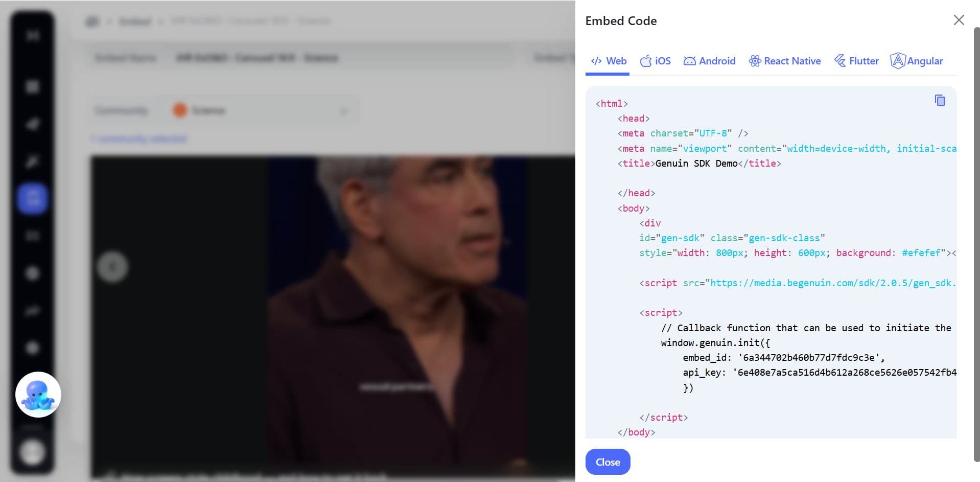Dismiss Embed Code panel with X icon
The width and height of the screenshot is (980, 482).
coord(959,20)
